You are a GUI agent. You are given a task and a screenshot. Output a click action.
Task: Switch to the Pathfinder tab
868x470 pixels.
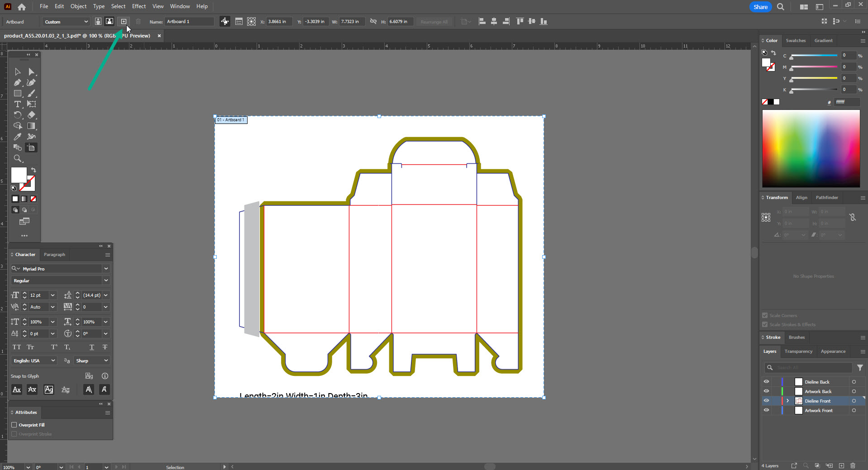827,198
